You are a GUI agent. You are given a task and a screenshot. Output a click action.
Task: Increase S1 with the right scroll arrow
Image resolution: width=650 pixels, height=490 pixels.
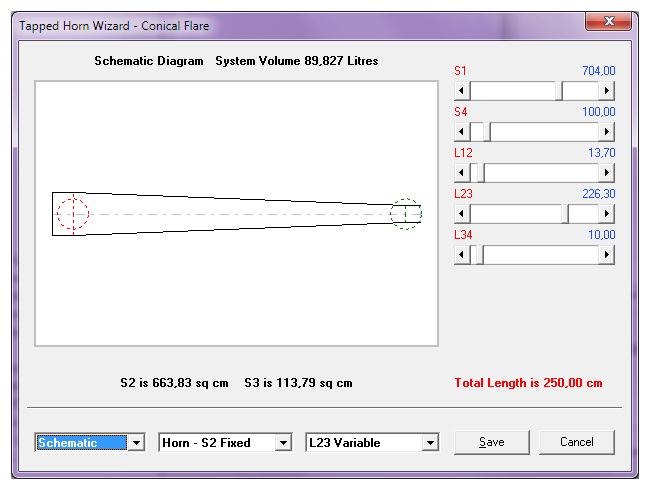(x=606, y=91)
